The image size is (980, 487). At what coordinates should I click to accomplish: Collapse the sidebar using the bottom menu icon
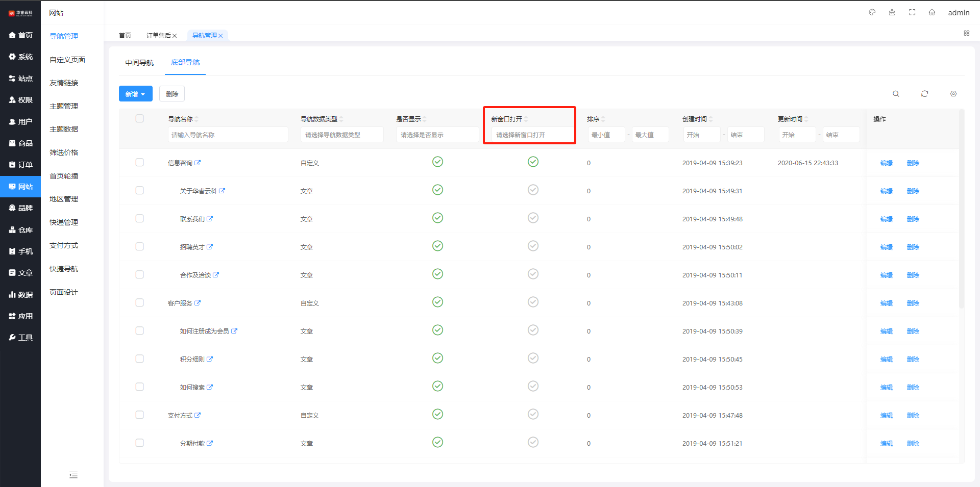(x=73, y=475)
